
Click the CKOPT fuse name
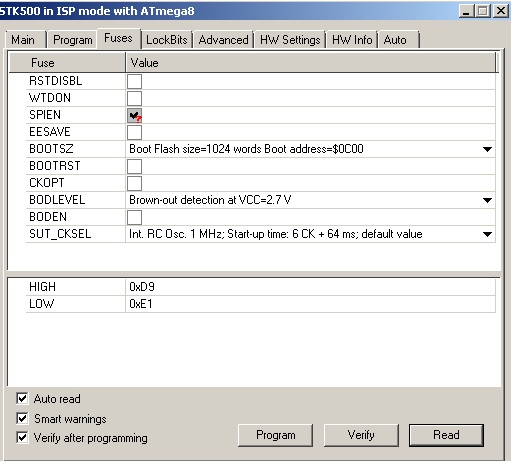(47, 183)
